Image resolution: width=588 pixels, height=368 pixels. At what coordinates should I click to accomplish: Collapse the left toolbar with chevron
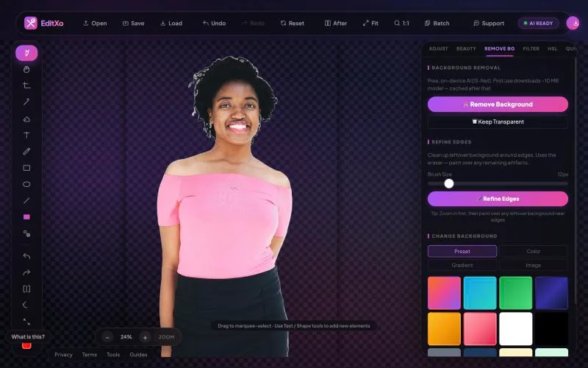click(26, 305)
